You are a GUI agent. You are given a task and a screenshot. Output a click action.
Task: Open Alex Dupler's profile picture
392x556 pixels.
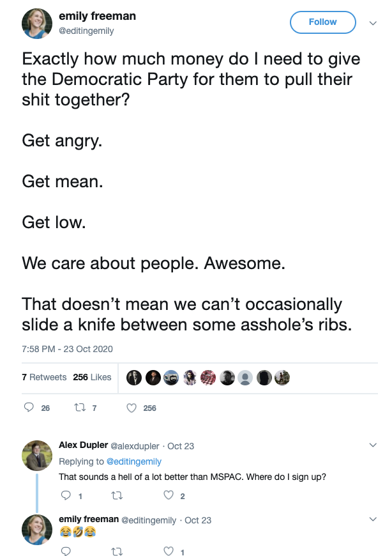coord(36,456)
